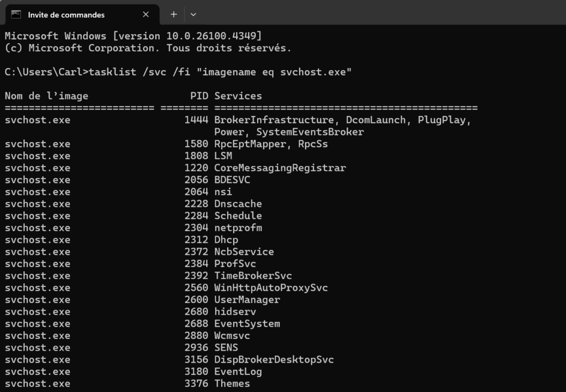
Task: Click the PID column header
Action: [199, 96]
